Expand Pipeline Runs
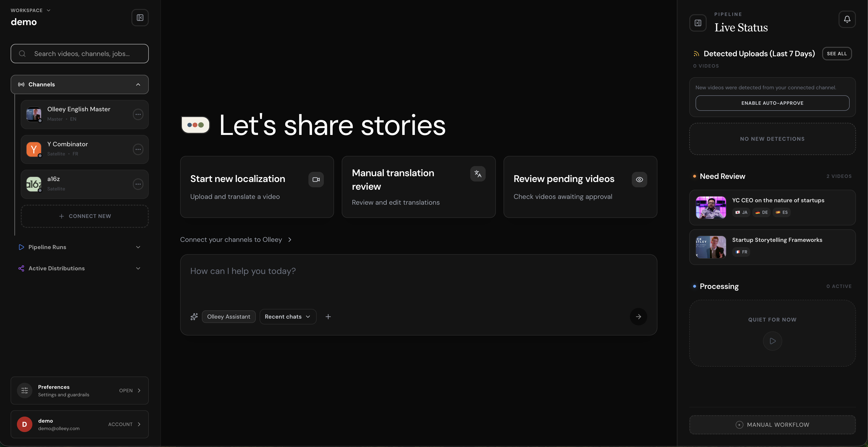Image resolution: width=868 pixels, height=447 pixels. point(138,247)
